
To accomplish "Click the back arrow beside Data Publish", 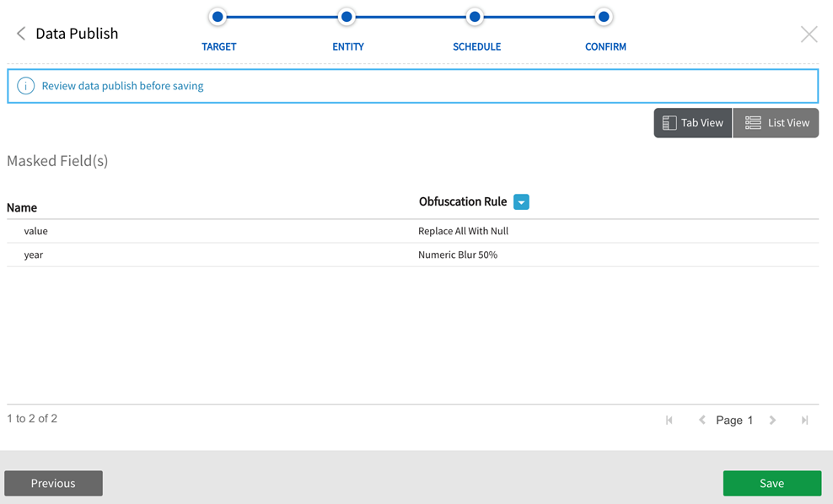I will click(x=21, y=34).
